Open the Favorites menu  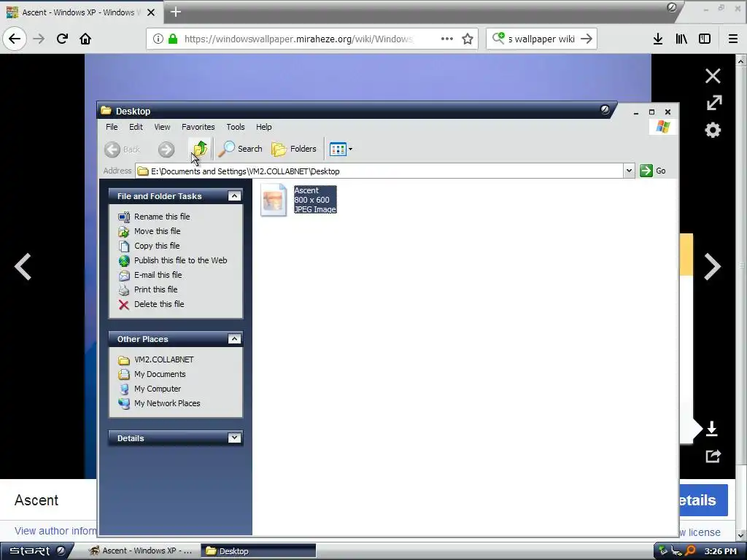[198, 127]
